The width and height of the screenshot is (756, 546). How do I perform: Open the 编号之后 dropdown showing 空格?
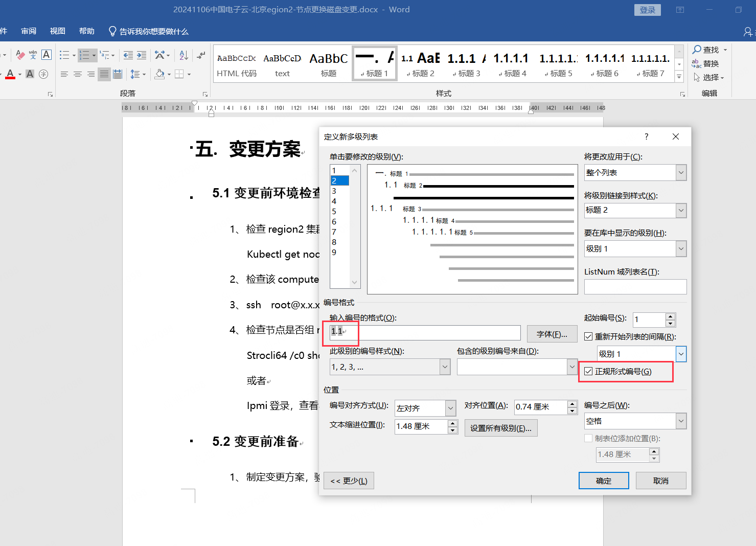(681, 421)
